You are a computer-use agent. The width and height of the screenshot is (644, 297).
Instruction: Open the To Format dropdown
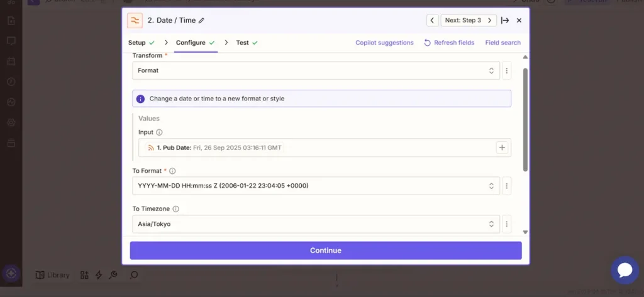pos(316,186)
